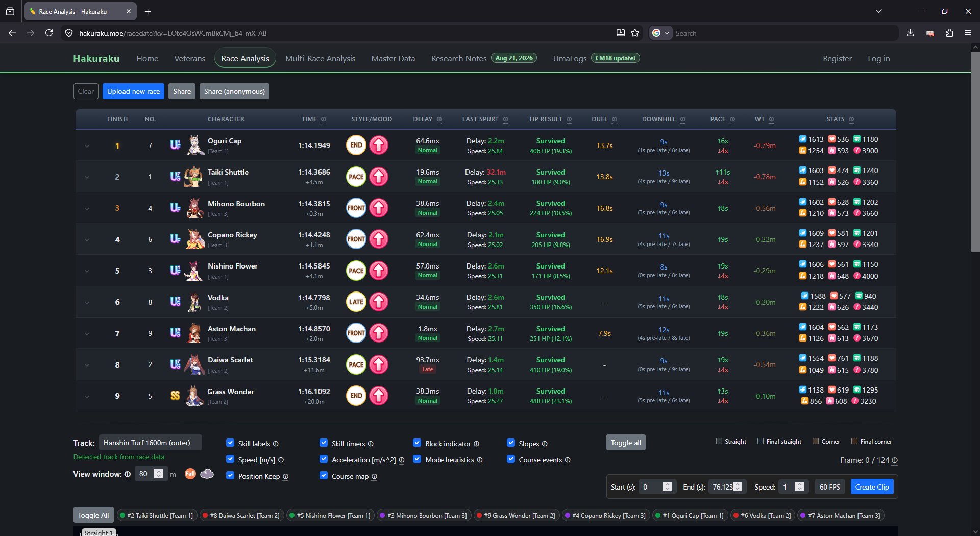Click the FRONT style badge for Aston Machan
The height and width of the screenshot is (536, 980).
[x=356, y=333]
